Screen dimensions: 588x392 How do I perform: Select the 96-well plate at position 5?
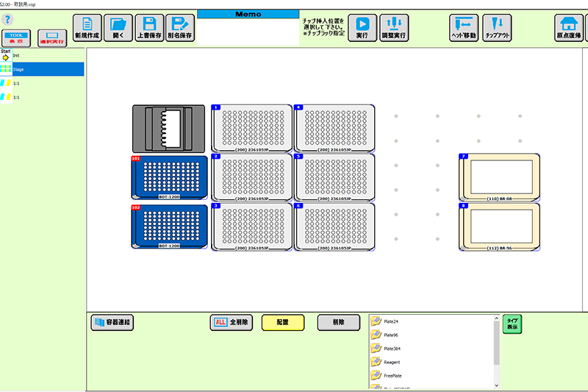click(x=334, y=177)
